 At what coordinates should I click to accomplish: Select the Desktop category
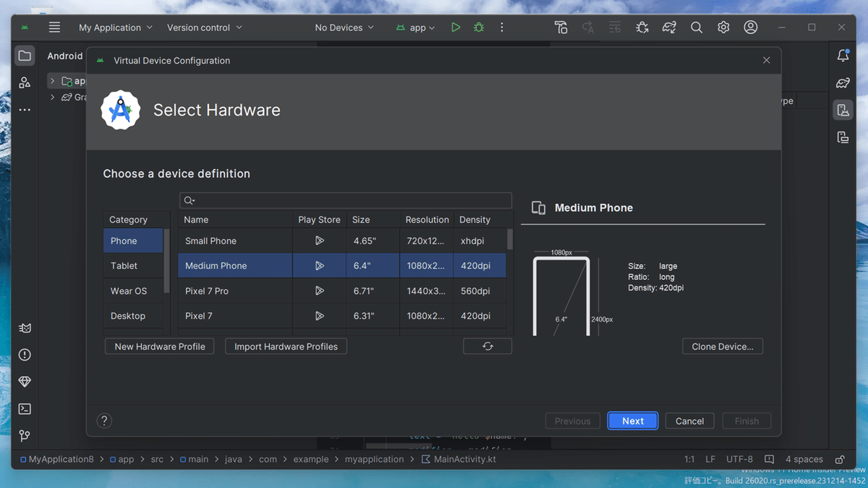point(133,316)
